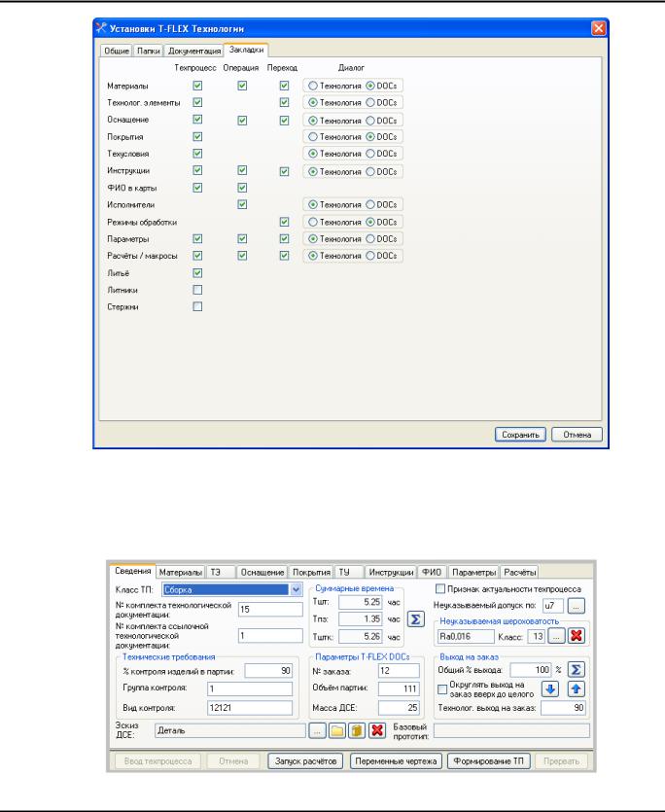Click the Переменные чертежа button
Image resolution: width=665 pixels, height=812 pixels.
[396, 761]
